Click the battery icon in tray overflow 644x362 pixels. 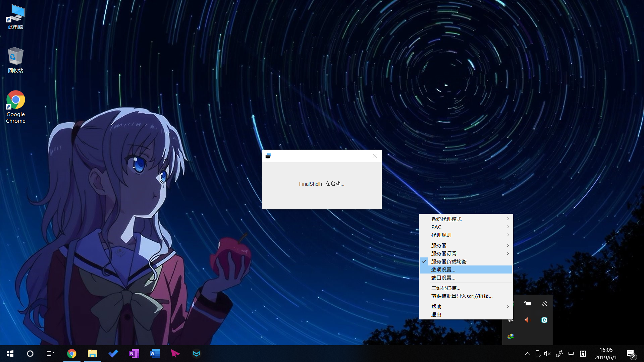click(x=528, y=303)
